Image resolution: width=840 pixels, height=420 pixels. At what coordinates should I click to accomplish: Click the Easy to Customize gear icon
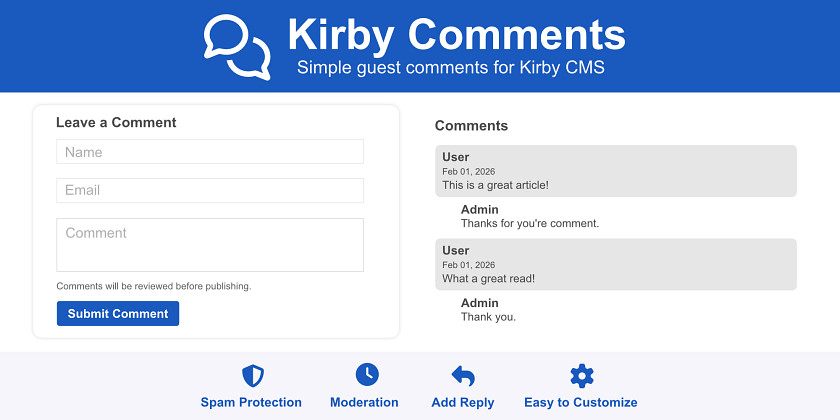tap(581, 376)
